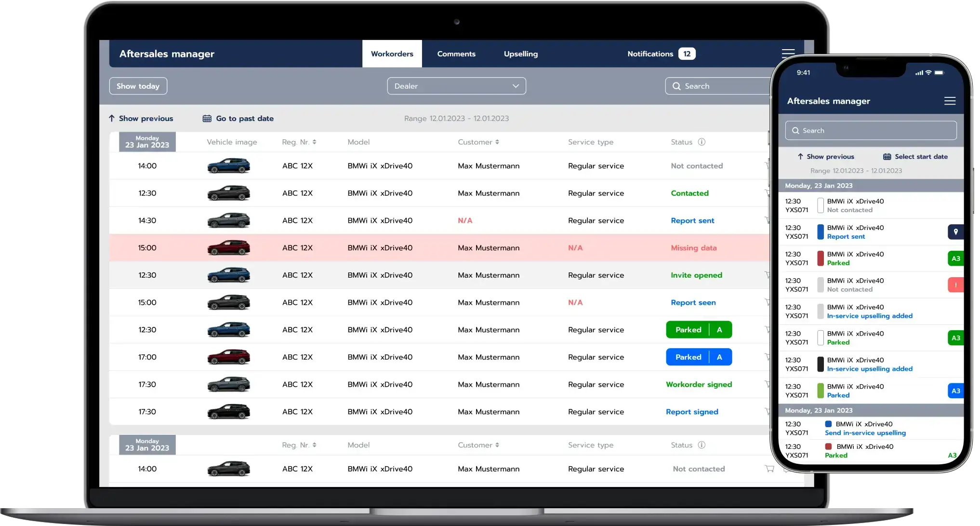Click the location pin badge on phone Report sent row
Screen dimensions: 980x526
tap(955, 232)
